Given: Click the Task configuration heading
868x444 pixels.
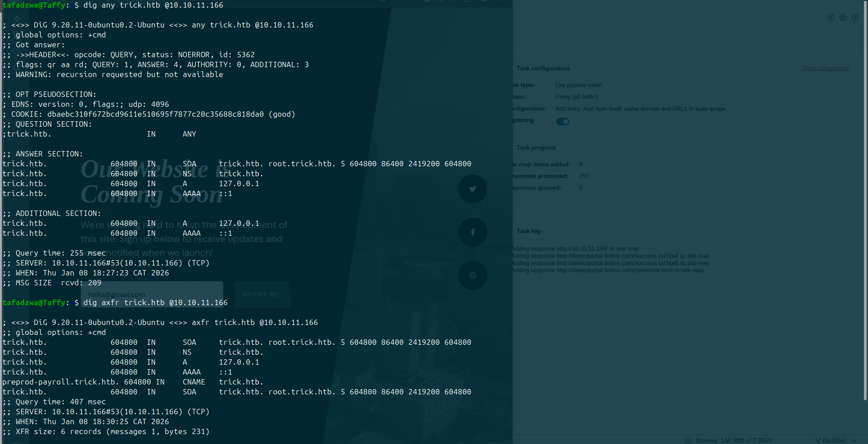Looking at the screenshot, I should pos(543,69).
